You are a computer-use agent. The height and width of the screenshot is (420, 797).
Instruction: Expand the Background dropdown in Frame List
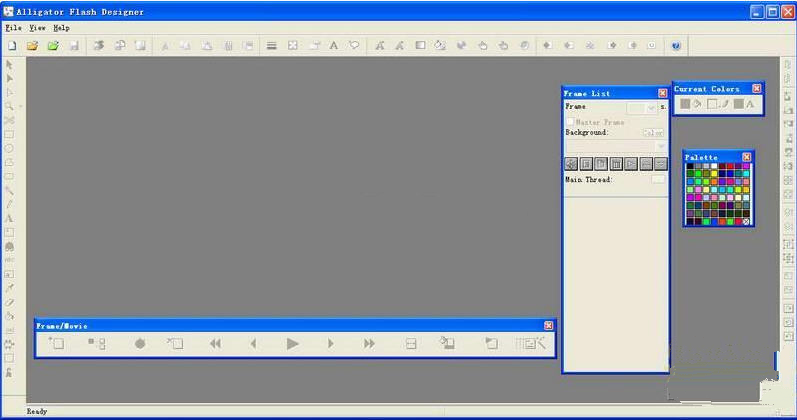click(x=661, y=146)
